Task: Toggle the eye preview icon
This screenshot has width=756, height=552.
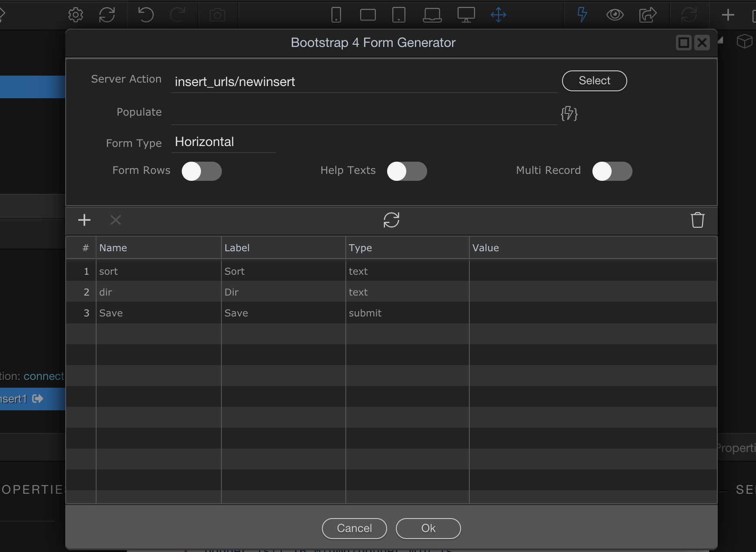Action: click(615, 15)
